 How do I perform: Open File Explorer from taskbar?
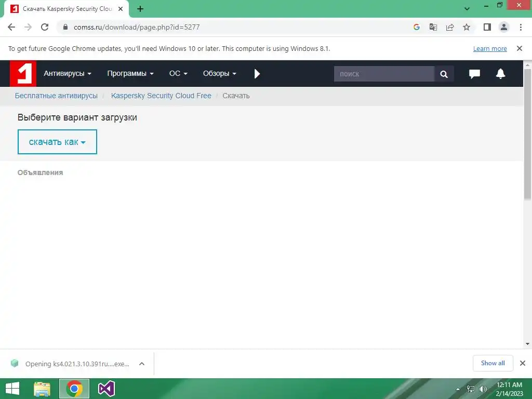[42, 389]
